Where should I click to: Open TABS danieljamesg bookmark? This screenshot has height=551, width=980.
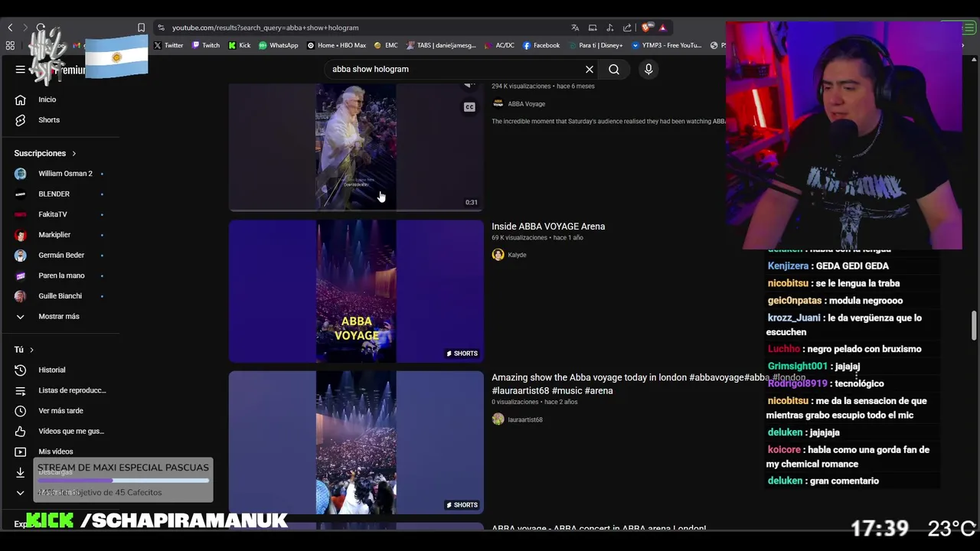click(x=442, y=45)
